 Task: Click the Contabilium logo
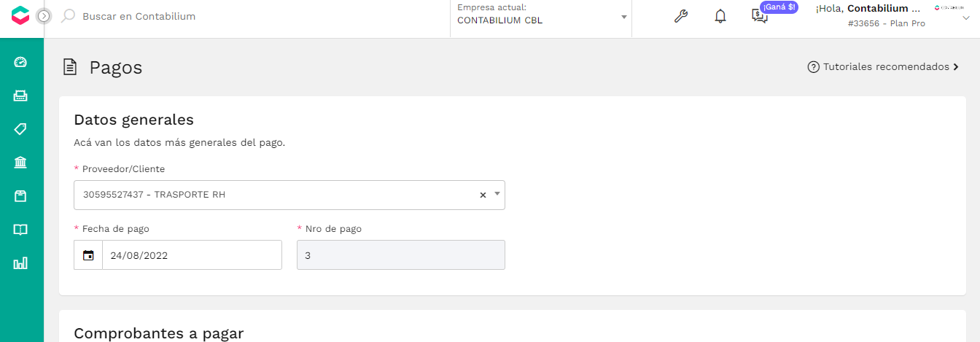click(x=20, y=15)
